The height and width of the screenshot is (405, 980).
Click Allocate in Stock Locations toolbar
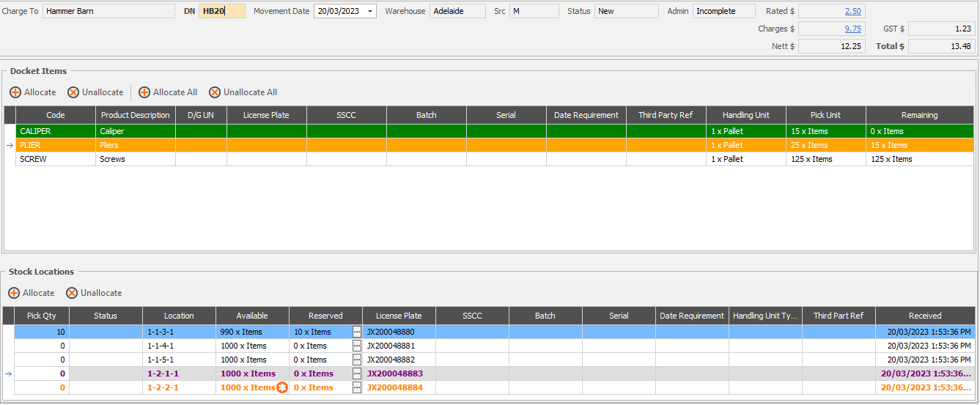(32, 293)
